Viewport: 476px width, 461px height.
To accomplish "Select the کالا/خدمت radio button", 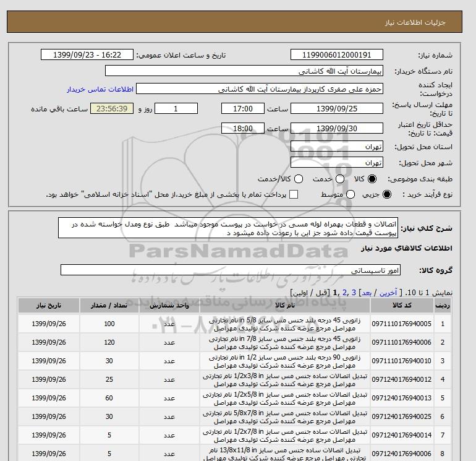I will click(x=299, y=179).
